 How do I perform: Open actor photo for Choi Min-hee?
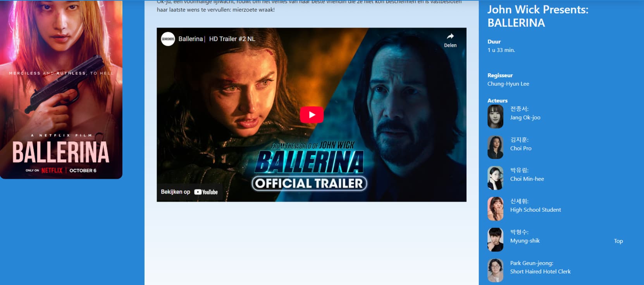tap(495, 178)
